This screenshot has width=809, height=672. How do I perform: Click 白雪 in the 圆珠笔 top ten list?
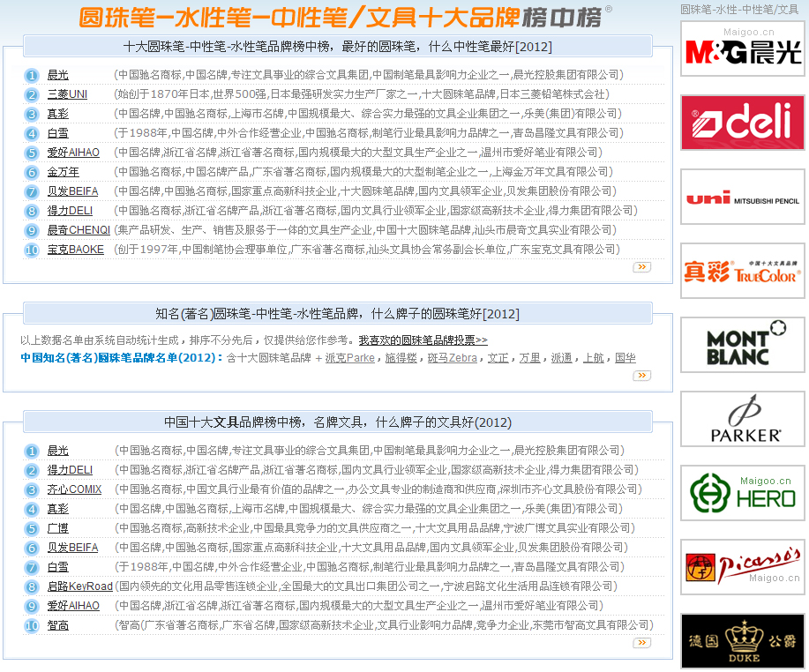pyautogui.click(x=58, y=133)
